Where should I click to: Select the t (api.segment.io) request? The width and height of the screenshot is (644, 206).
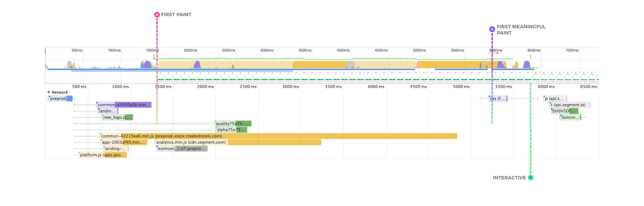point(569,105)
